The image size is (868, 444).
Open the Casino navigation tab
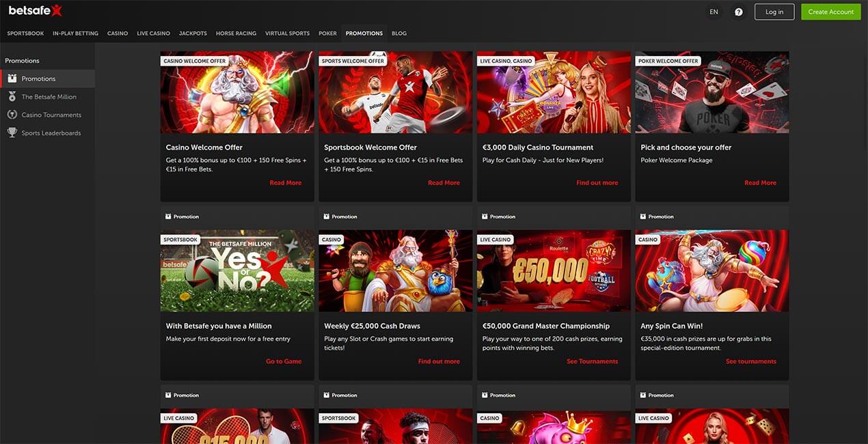click(x=118, y=33)
